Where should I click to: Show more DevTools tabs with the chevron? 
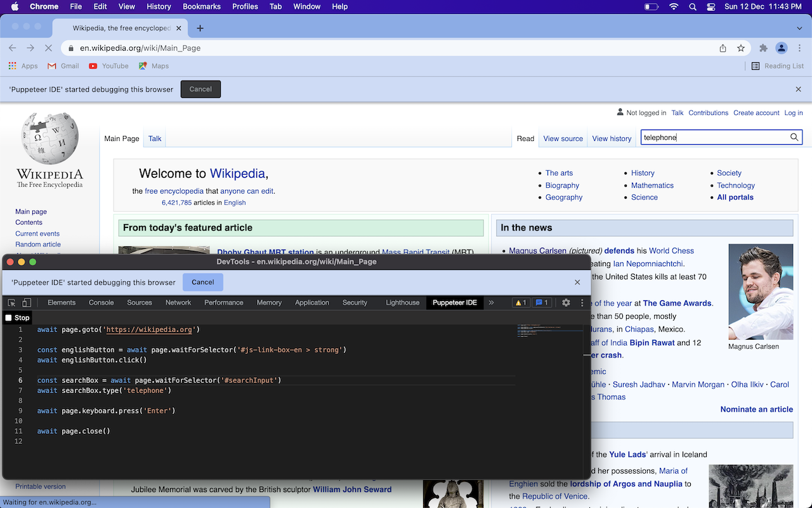coord(491,303)
